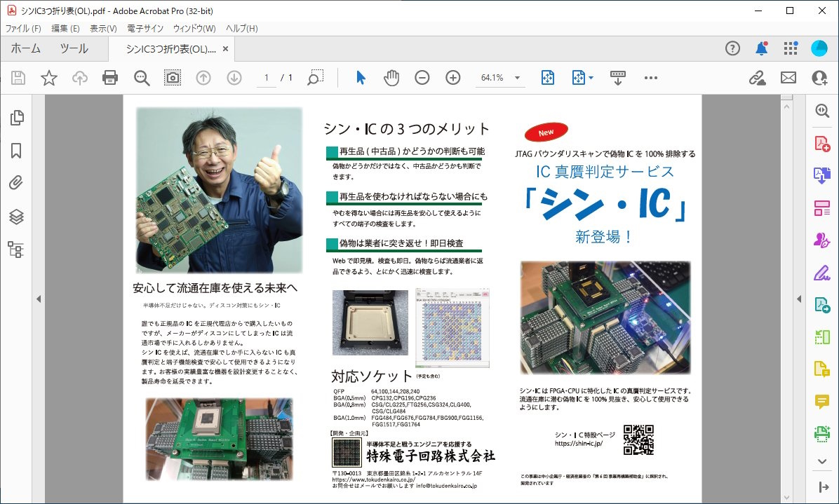Collapse the left navigation pane arrow

click(39, 299)
